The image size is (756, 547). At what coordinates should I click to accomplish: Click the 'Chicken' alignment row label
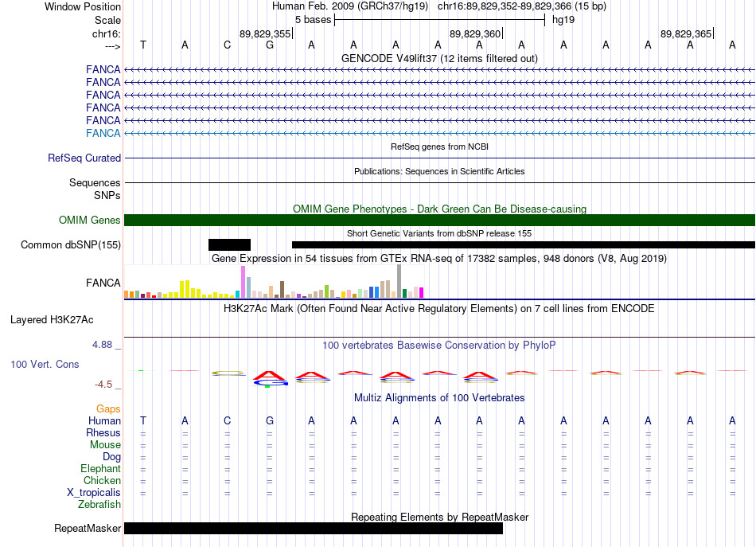tap(102, 480)
